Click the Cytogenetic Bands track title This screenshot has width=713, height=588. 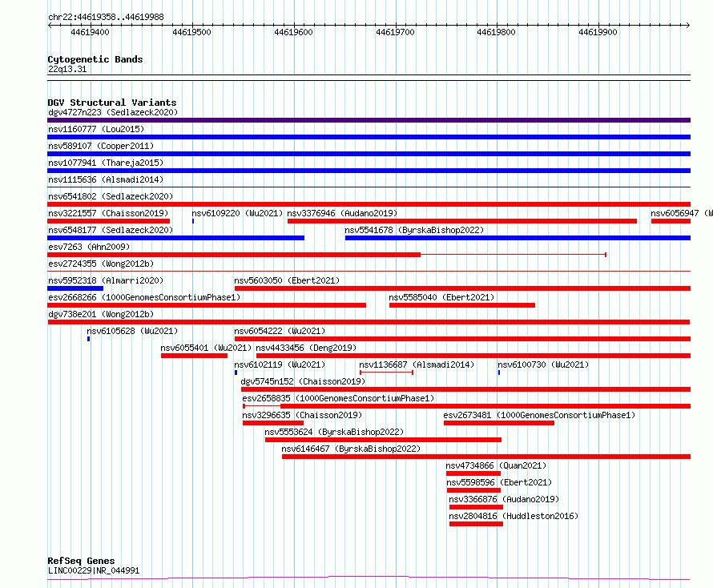tap(95, 59)
